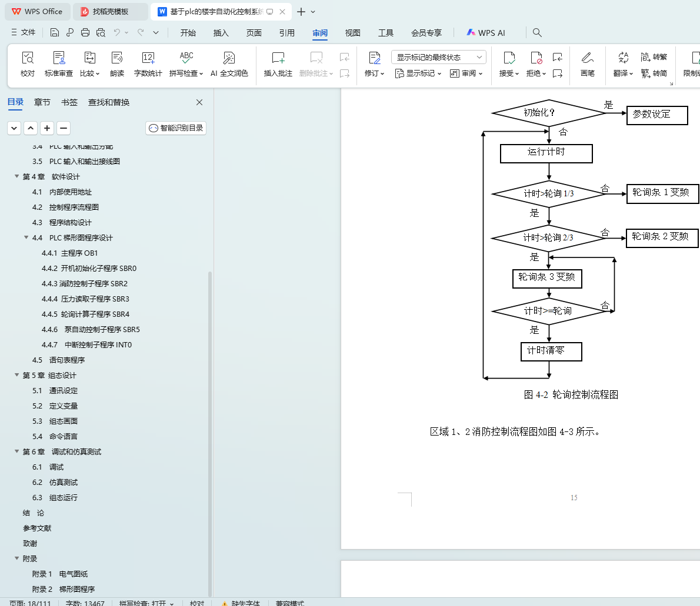This screenshot has height=606, width=700.
Task: Go to previous revision icon
Action: tap(558, 57)
